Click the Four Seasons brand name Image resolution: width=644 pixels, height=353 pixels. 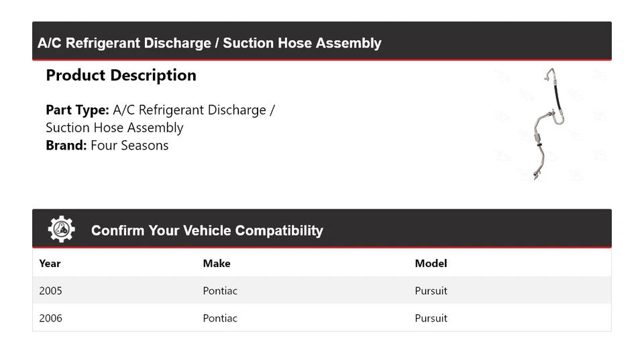pos(129,146)
